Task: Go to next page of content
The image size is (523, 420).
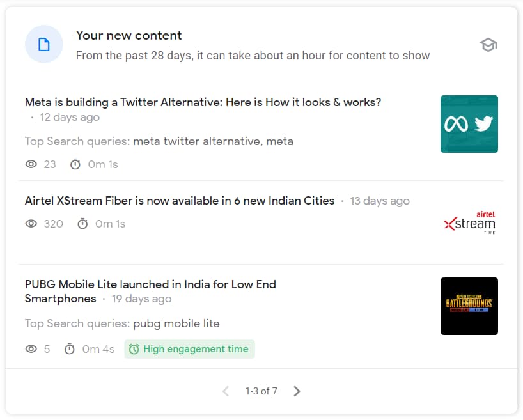Action: (x=297, y=391)
